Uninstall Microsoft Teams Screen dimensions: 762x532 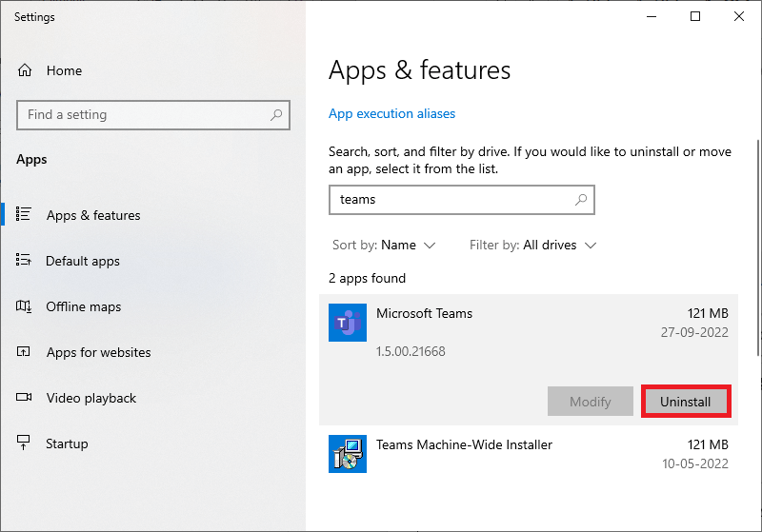click(685, 402)
